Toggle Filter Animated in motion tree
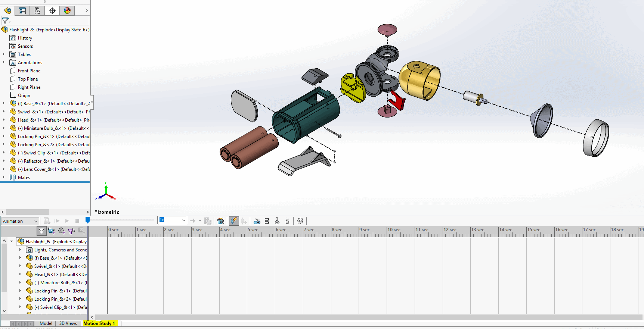This screenshot has height=329, width=644. click(x=52, y=231)
